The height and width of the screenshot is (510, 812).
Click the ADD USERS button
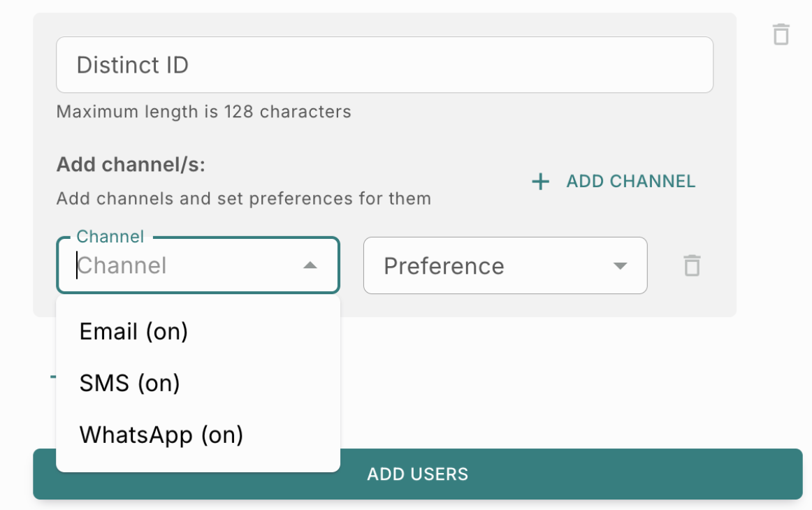417,474
